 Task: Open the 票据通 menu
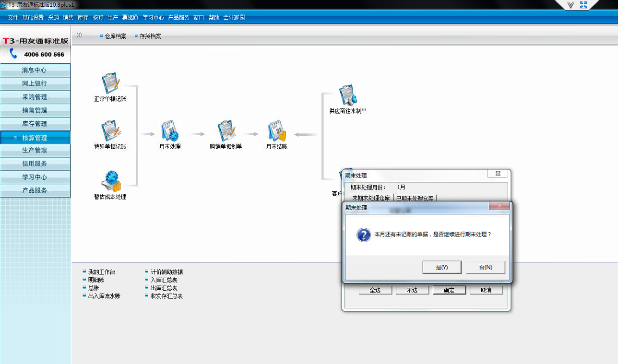tap(130, 17)
